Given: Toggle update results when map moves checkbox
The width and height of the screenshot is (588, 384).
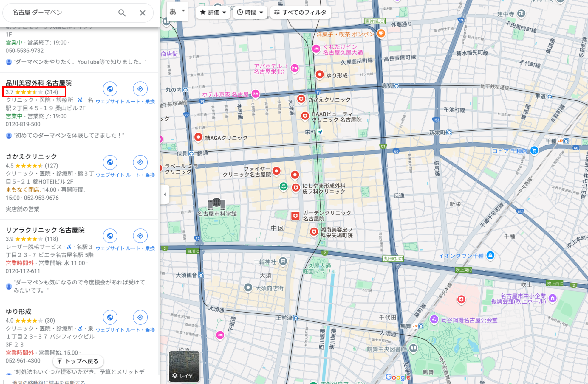Looking at the screenshot, I should (x=5, y=382).
